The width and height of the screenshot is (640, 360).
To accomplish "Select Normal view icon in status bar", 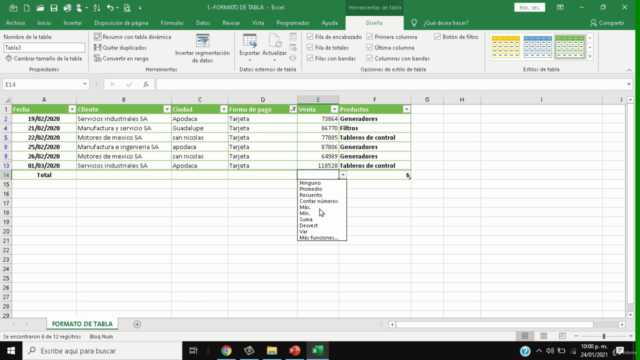I will coord(525,336).
